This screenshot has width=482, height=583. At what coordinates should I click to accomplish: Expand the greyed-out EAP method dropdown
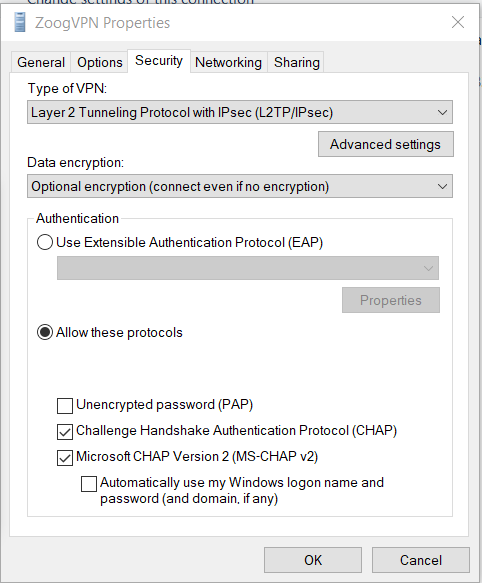248,268
